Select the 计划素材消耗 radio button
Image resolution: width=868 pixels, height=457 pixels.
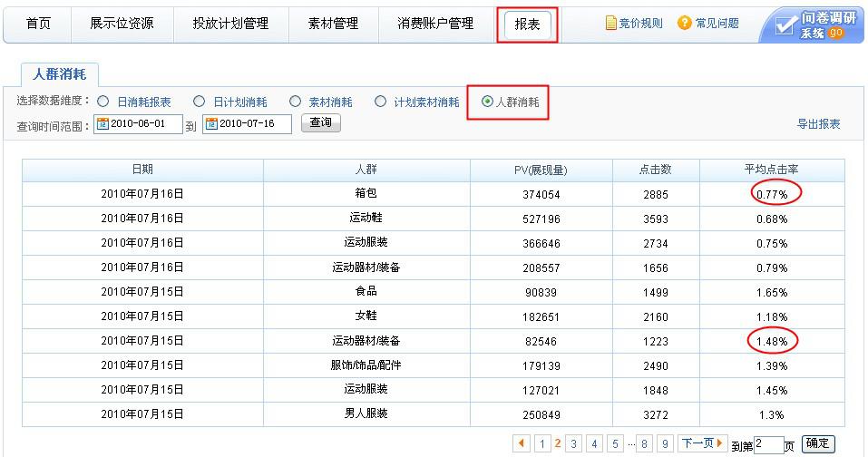[x=380, y=102]
